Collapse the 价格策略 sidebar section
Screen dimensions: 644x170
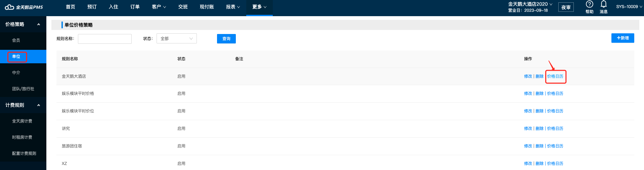click(x=39, y=24)
